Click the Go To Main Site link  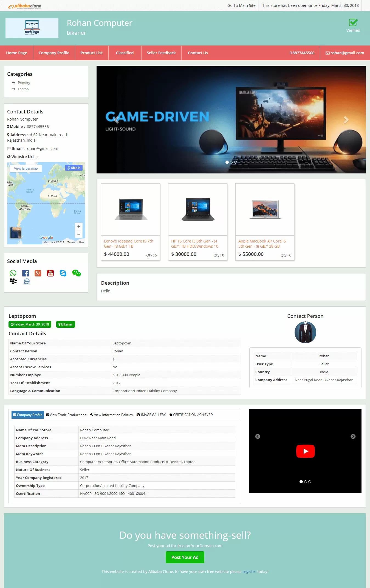[241, 5]
